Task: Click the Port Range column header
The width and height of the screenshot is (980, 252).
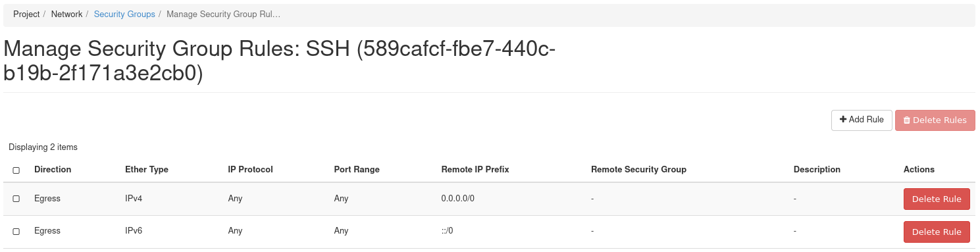Action: 357,169
